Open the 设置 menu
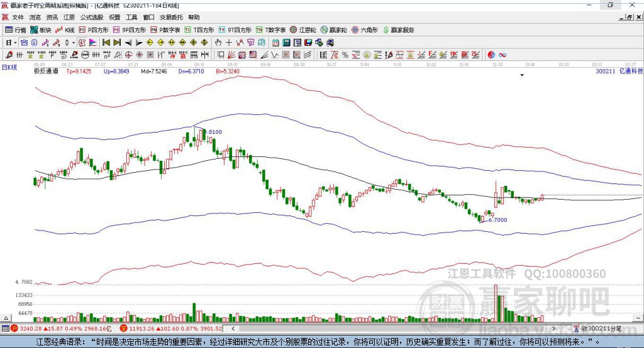This screenshot has height=348, width=644. click(x=114, y=17)
